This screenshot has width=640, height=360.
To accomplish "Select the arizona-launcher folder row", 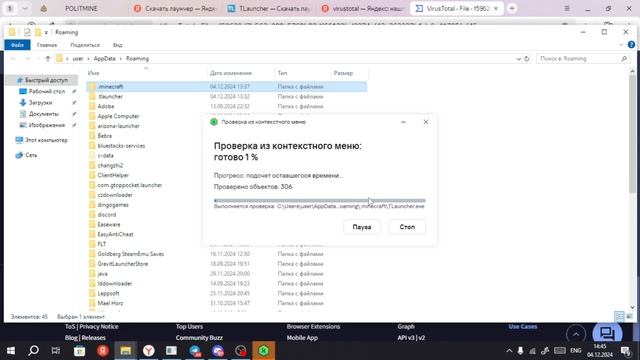I will point(118,126).
